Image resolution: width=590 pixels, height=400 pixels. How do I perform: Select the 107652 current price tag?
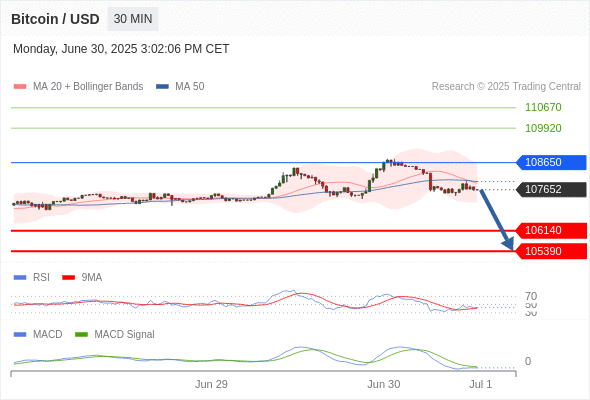[x=551, y=189]
